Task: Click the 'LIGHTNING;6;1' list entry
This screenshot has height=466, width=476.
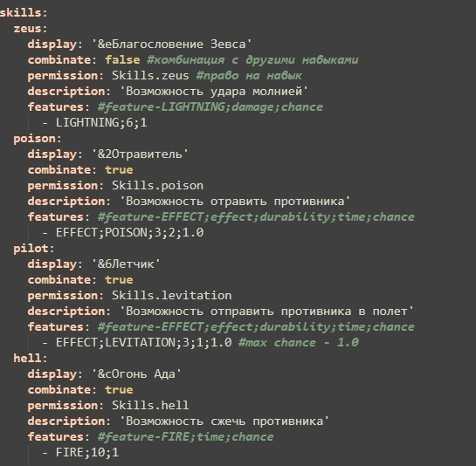Action: (x=101, y=123)
